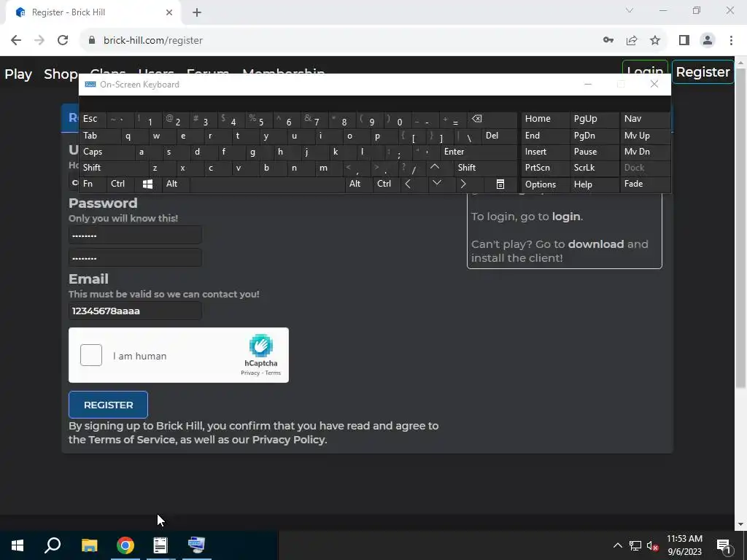Bookmark this page with star icon
Image resolution: width=747 pixels, height=560 pixels.
pos(655,41)
